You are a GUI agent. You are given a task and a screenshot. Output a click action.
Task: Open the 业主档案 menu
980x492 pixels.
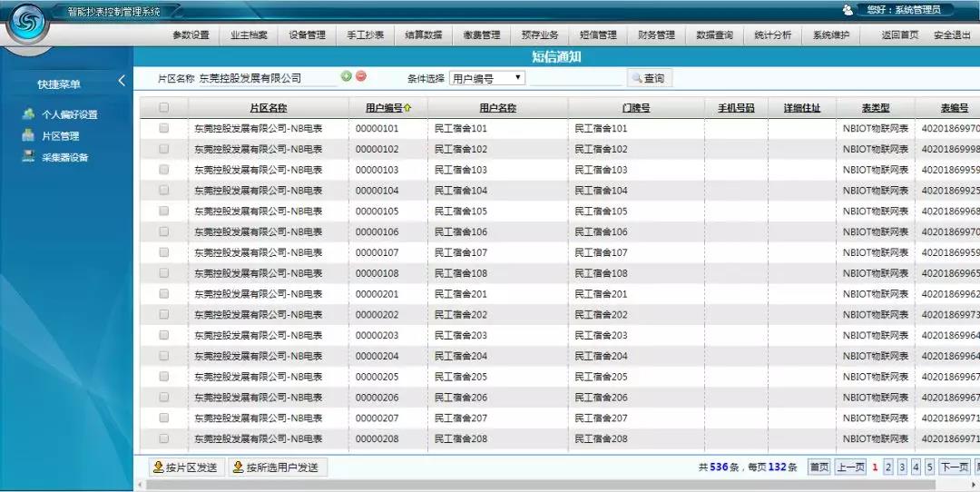[249, 35]
